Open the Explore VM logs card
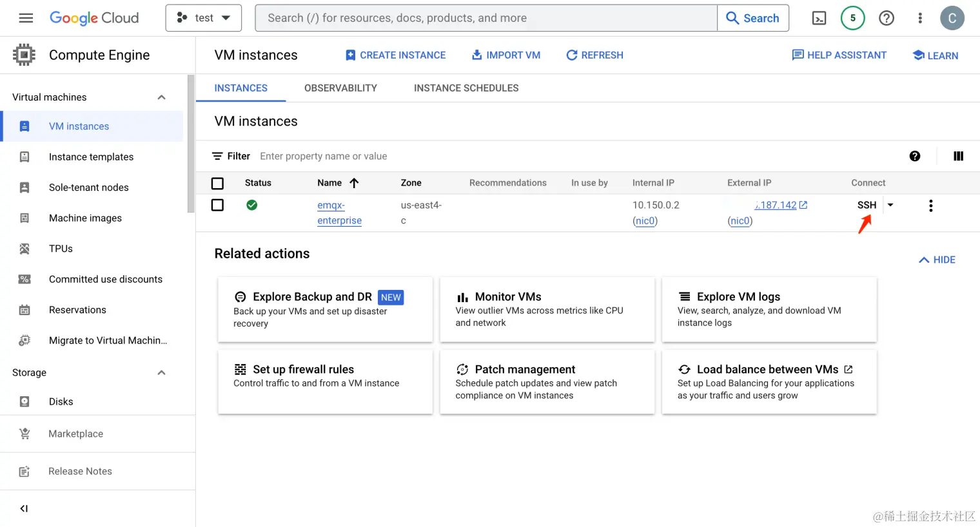 click(769, 309)
